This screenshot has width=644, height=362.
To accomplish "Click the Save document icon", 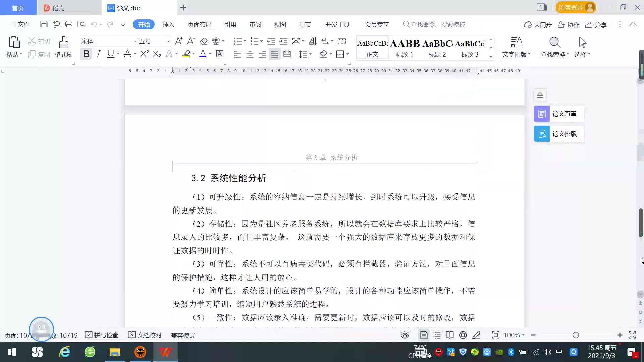I will point(44,24).
